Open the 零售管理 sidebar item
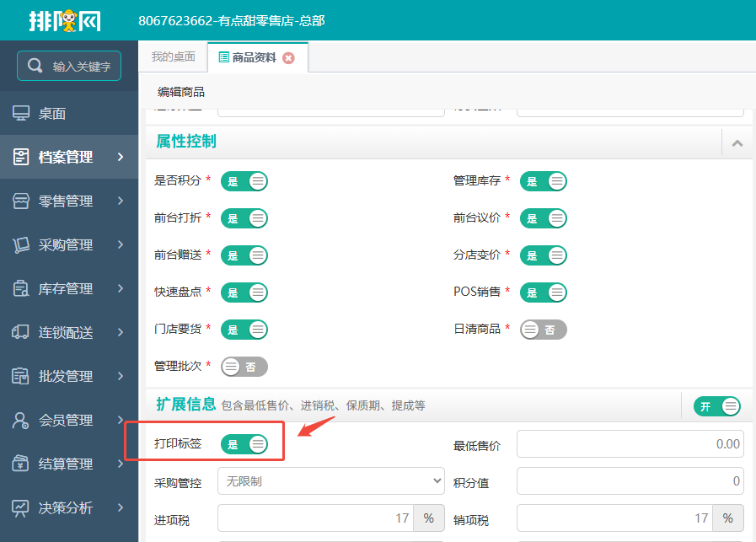 (x=69, y=201)
